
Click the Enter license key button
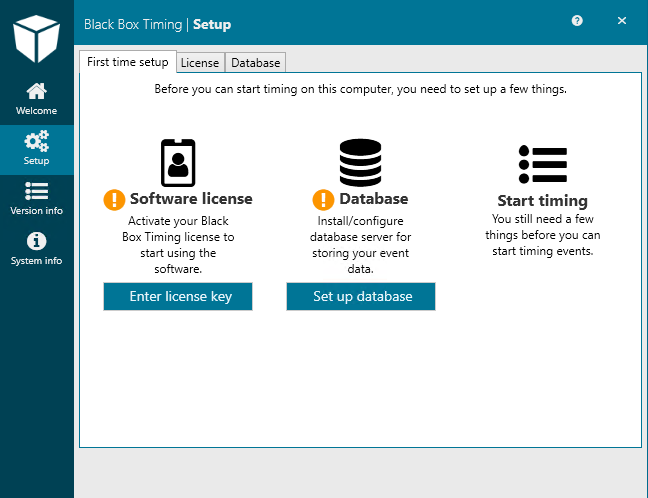178,296
